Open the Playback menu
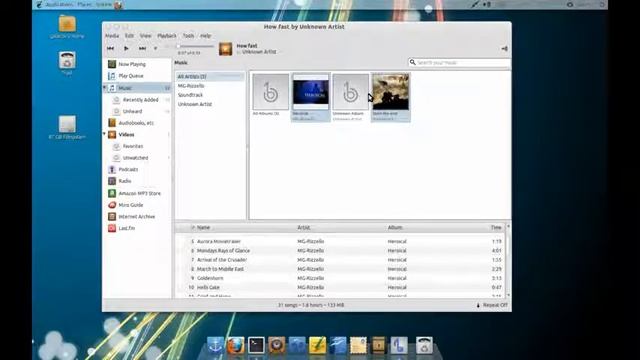 [167, 36]
